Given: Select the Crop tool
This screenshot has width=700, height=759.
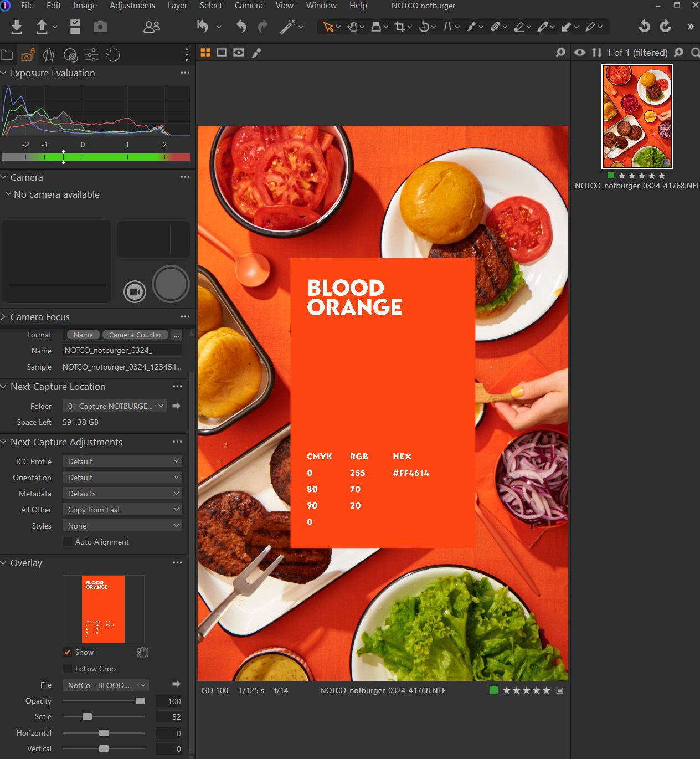Looking at the screenshot, I should [399, 27].
